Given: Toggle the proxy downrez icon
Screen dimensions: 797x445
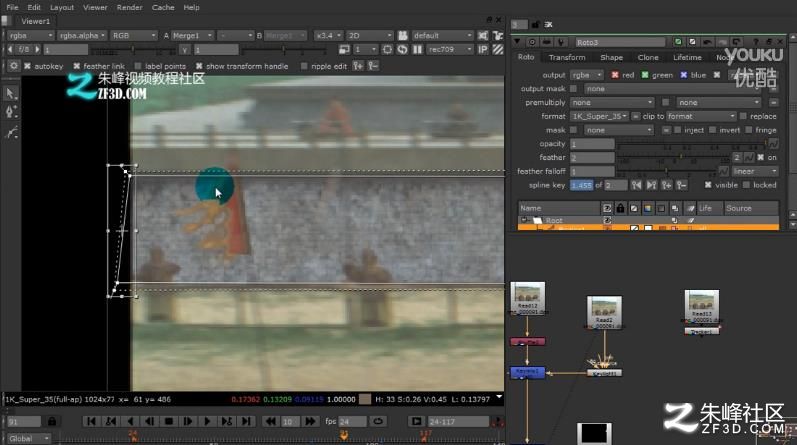Looking at the screenshot, I should 344,49.
